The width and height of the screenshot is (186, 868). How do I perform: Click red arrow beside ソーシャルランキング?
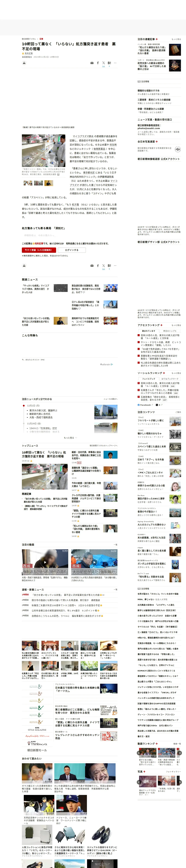164,373
